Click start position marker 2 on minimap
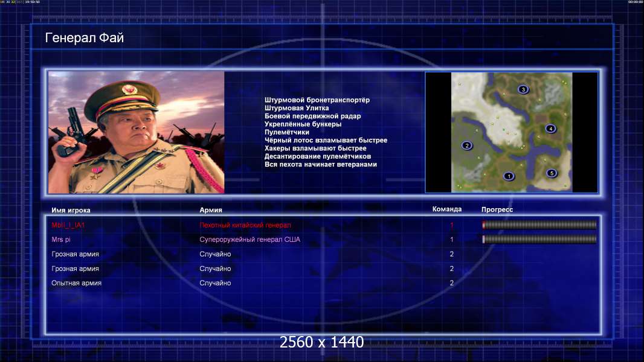The width and height of the screenshot is (644, 362). pyautogui.click(x=466, y=145)
